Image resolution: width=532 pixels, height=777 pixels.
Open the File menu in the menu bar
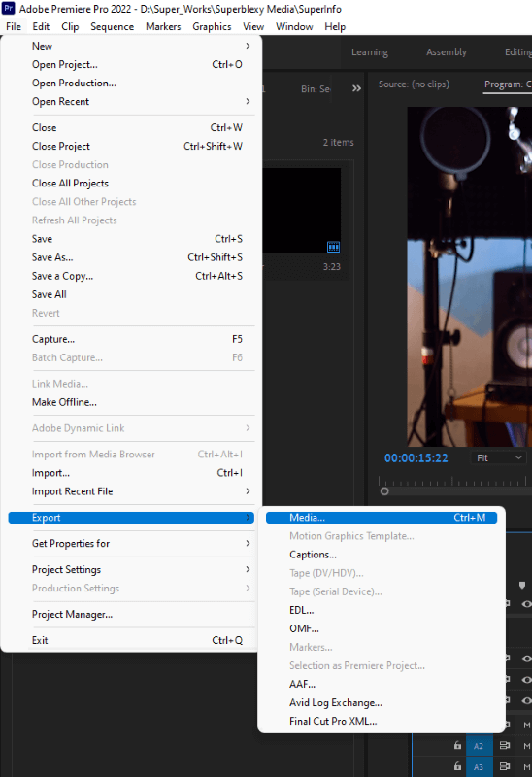(x=14, y=27)
